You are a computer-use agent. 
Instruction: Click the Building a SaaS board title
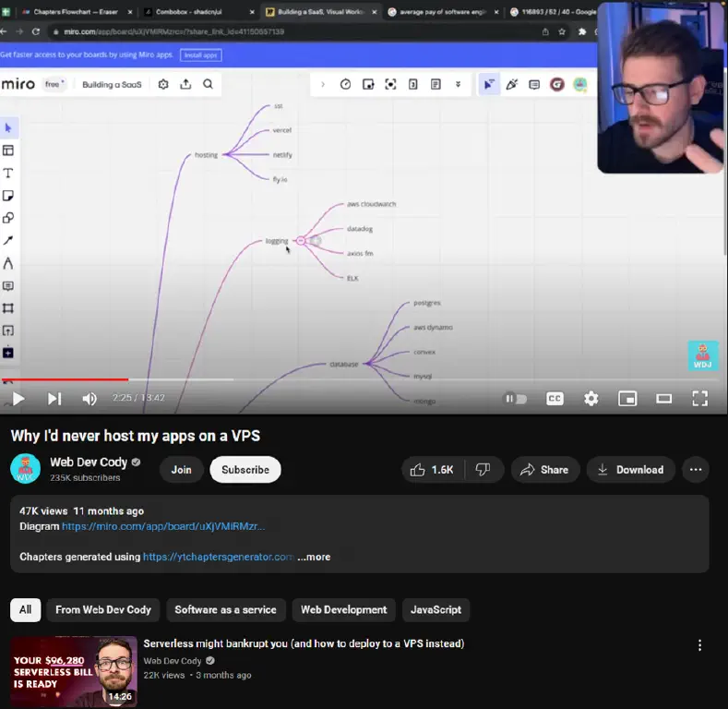[112, 85]
